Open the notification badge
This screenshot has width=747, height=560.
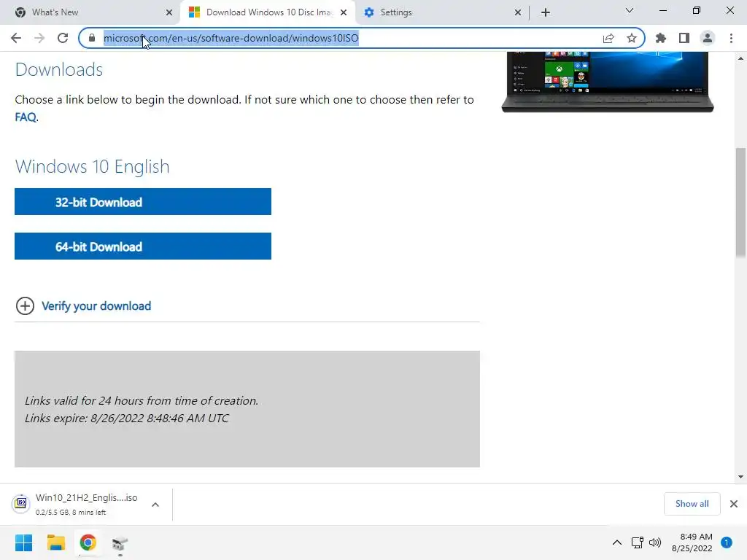point(726,542)
